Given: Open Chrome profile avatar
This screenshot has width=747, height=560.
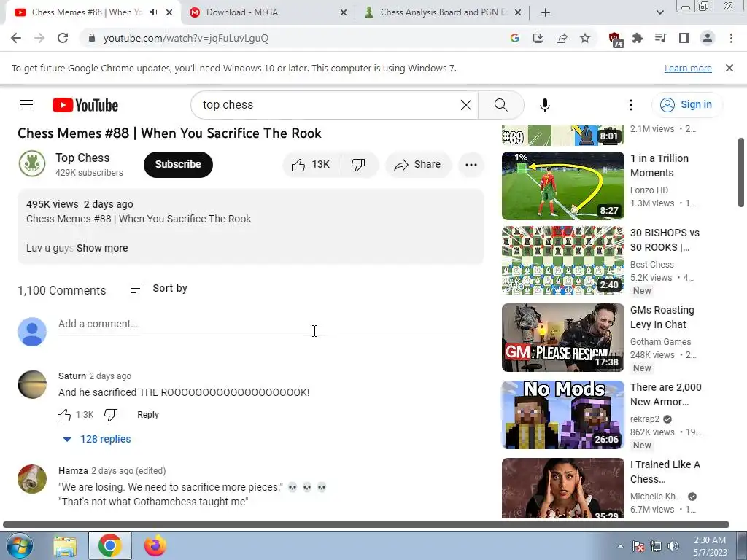Looking at the screenshot, I should tap(708, 38).
